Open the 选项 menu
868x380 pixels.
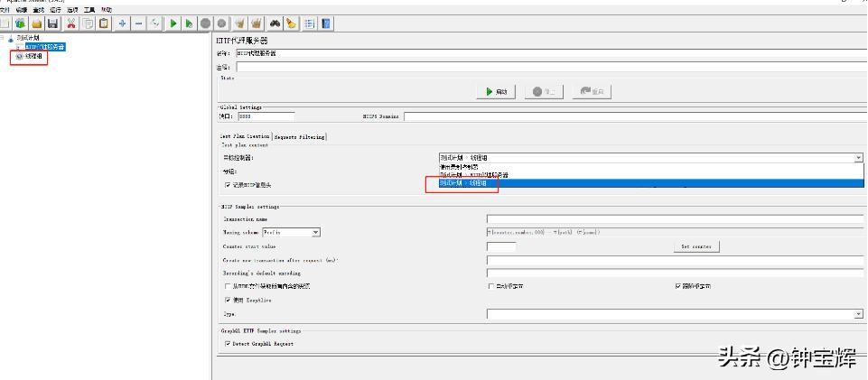72,10
